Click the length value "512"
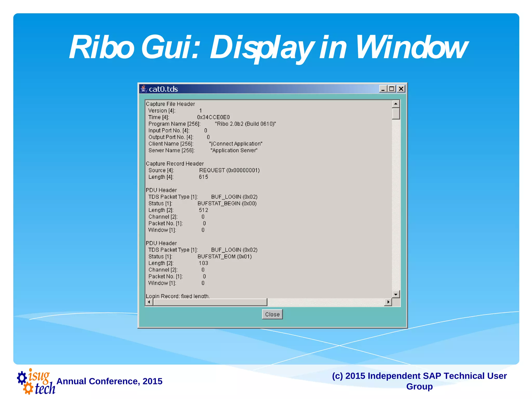This screenshot has width=532, height=399. pyautogui.click(x=203, y=210)
